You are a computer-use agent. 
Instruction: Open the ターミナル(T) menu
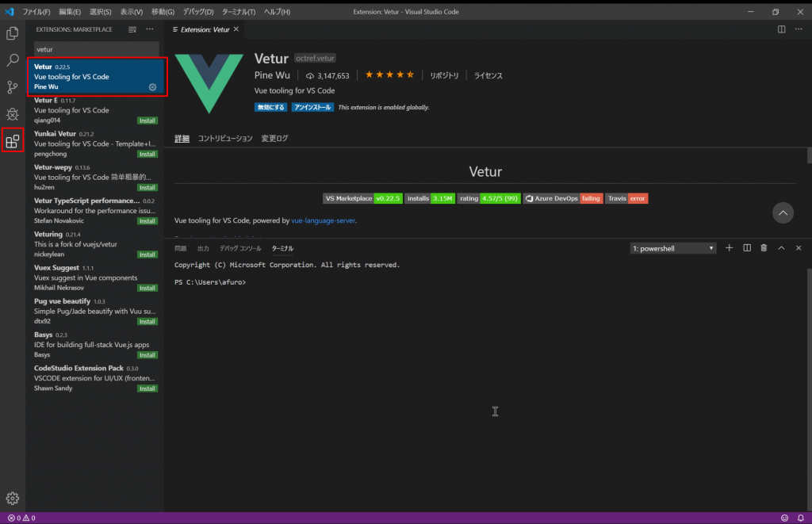coord(239,11)
